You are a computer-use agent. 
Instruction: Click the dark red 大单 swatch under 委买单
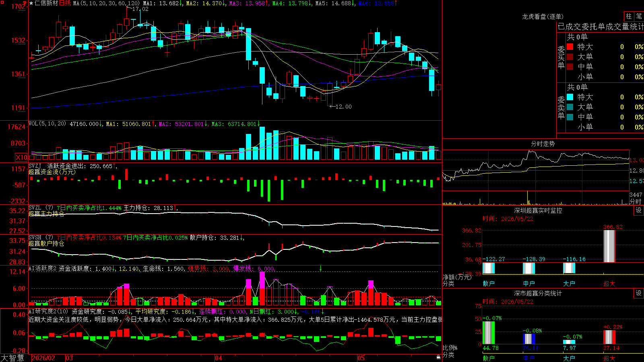pyautogui.click(x=570, y=57)
